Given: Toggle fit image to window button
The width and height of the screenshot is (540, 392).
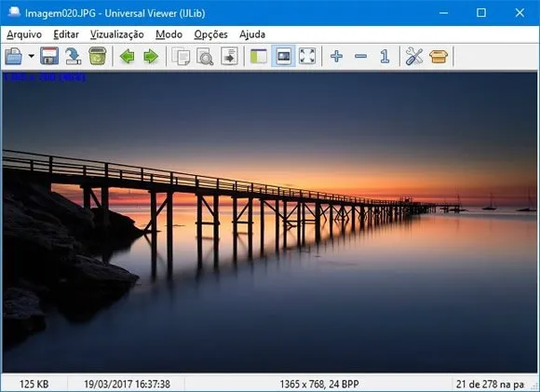Looking at the screenshot, I should [283, 56].
